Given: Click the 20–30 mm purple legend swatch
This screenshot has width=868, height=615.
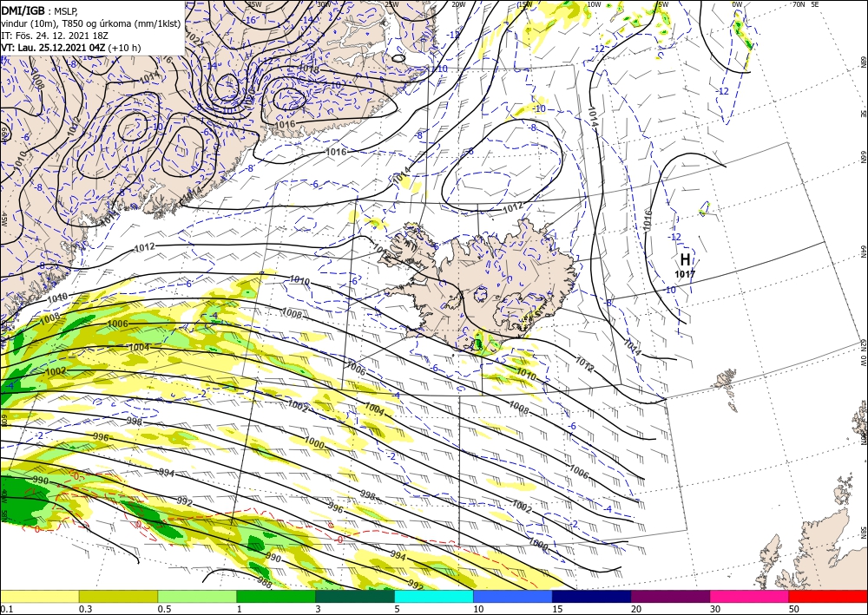Looking at the screenshot, I should [670, 596].
